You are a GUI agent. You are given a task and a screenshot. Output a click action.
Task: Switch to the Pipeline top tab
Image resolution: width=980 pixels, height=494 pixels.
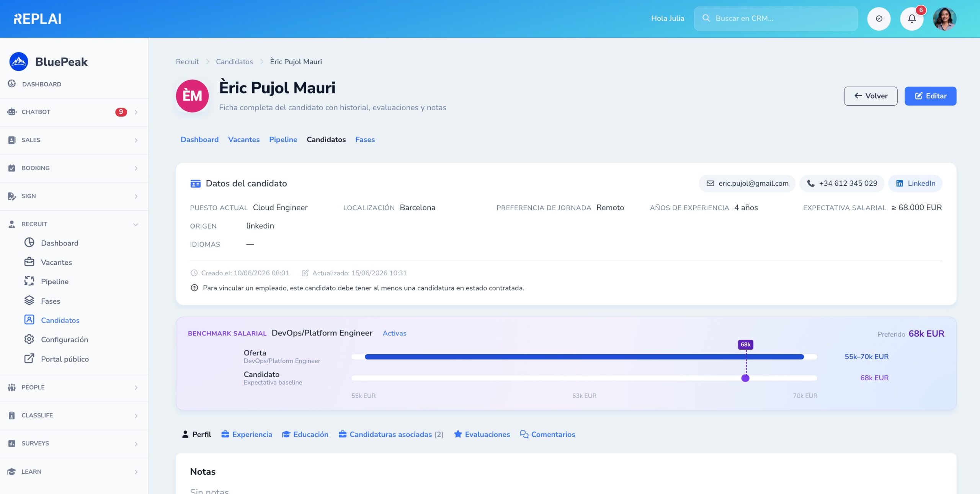coord(283,139)
